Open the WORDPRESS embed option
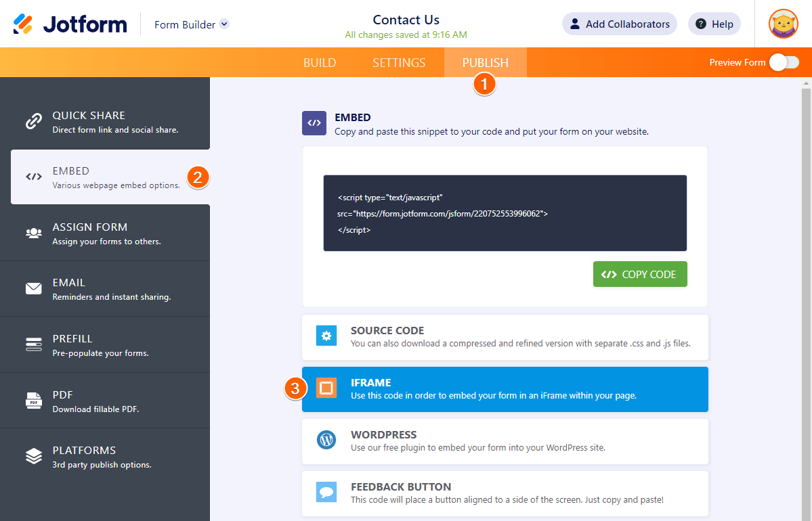812x521 pixels. coord(505,441)
